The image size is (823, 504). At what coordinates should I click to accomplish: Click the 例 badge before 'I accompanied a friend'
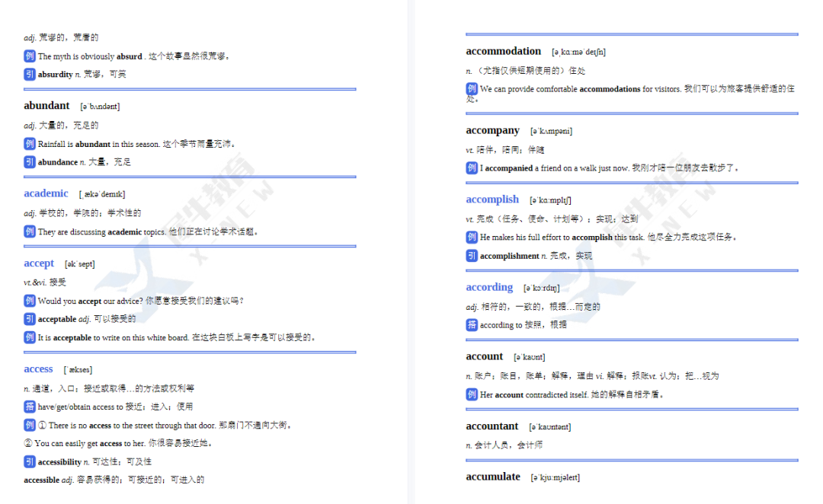click(472, 167)
